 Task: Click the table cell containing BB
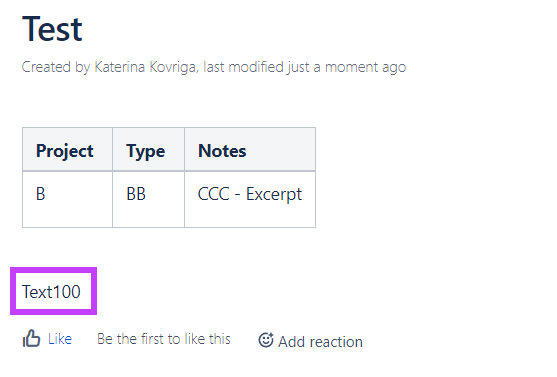(x=148, y=199)
